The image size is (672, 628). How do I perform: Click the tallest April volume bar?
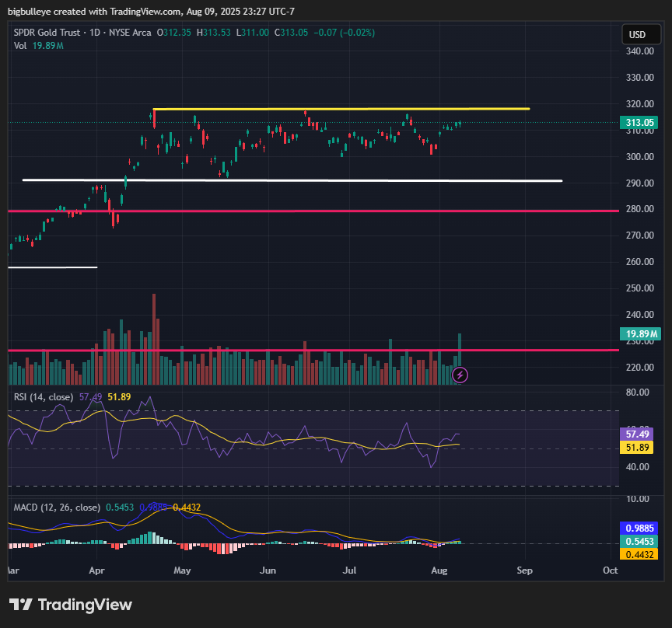[154, 339]
